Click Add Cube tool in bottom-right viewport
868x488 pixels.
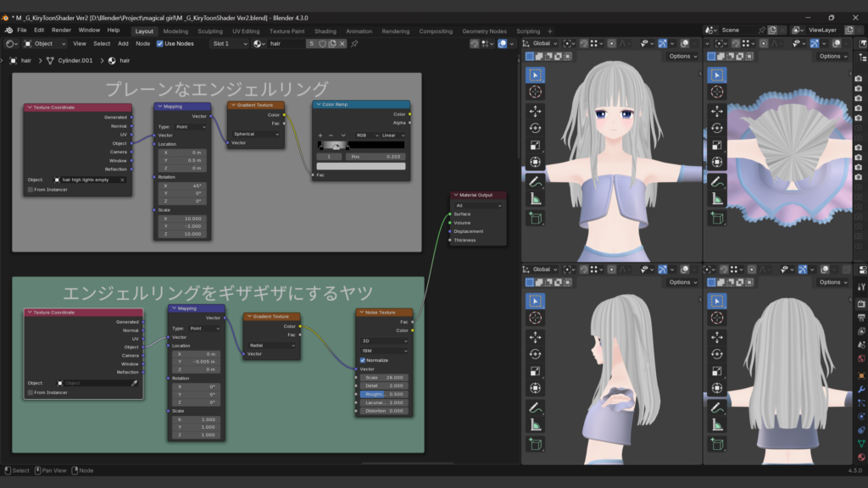pyautogui.click(x=716, y=444)
